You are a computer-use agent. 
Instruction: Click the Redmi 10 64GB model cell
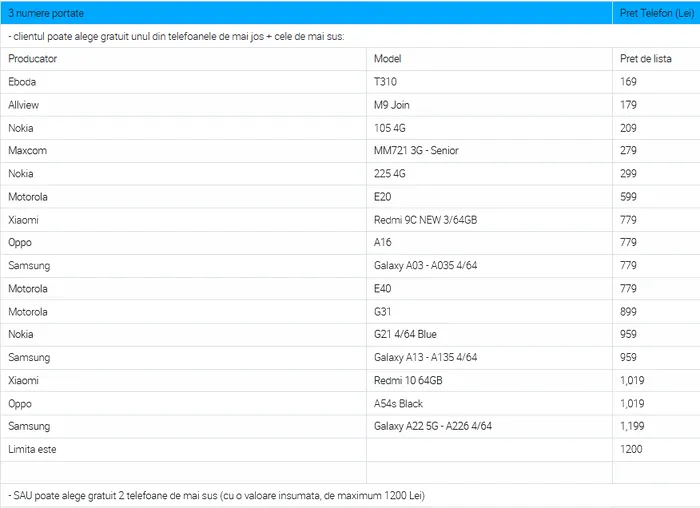pyautogui.click(x=489, y=380)
